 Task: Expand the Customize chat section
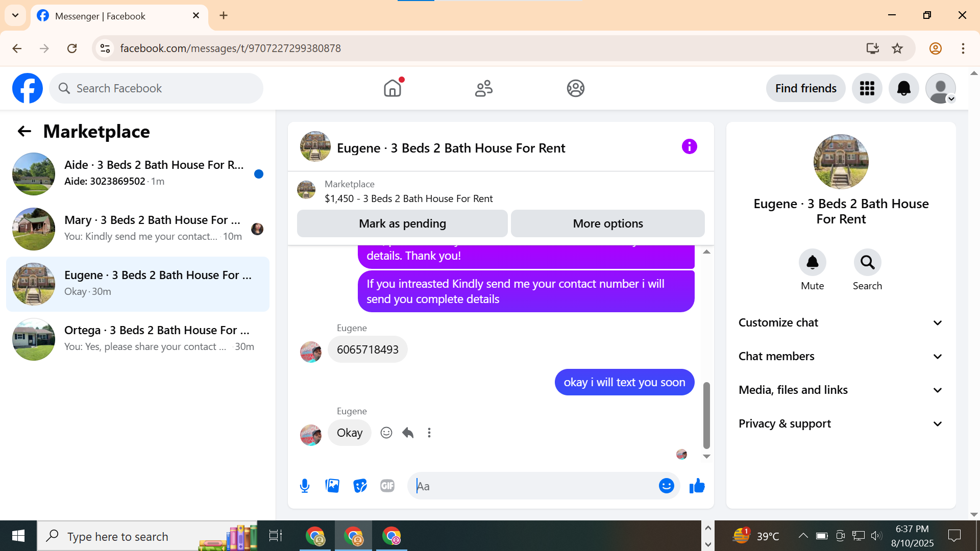[841, 322]
